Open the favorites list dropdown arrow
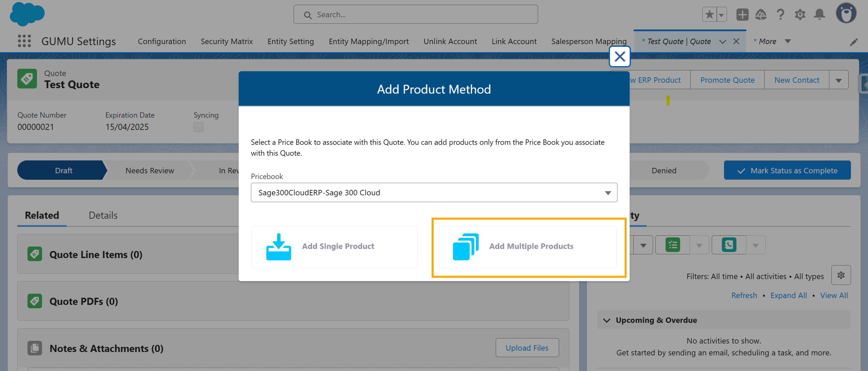Screen dimensions: 868x371 coord(722,15)
